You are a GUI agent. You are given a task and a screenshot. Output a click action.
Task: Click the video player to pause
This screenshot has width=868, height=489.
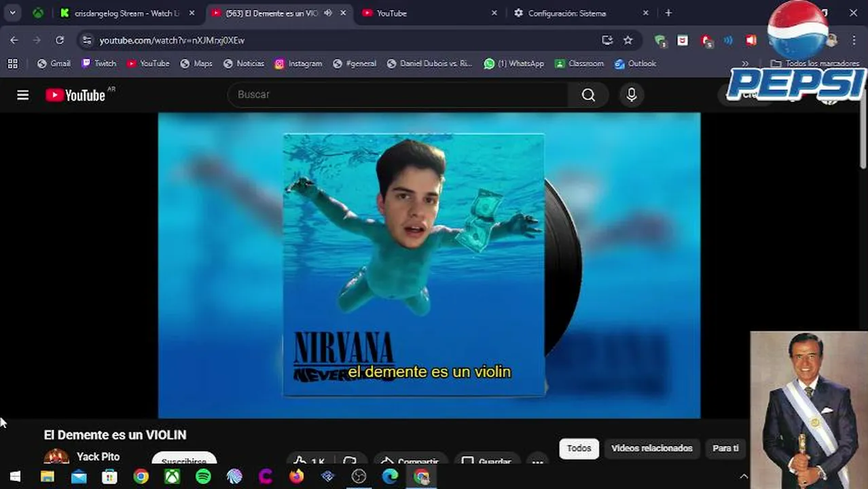point(429,265)
